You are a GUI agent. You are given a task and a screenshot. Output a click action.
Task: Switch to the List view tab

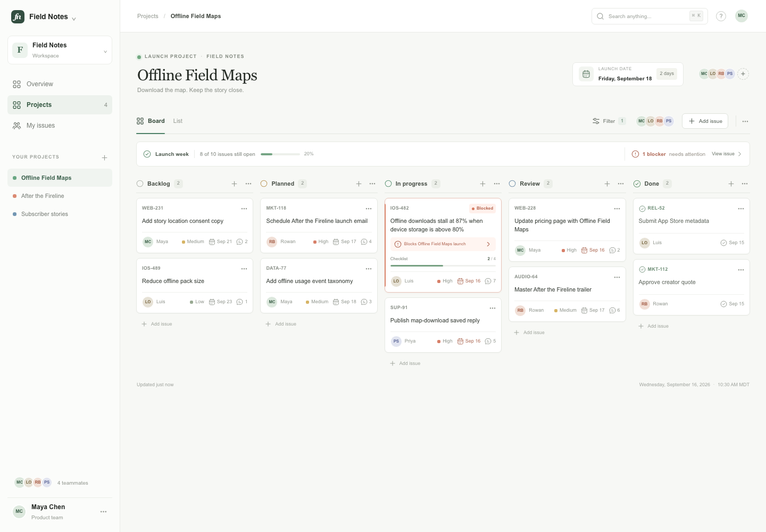click(x=178, y=121)
